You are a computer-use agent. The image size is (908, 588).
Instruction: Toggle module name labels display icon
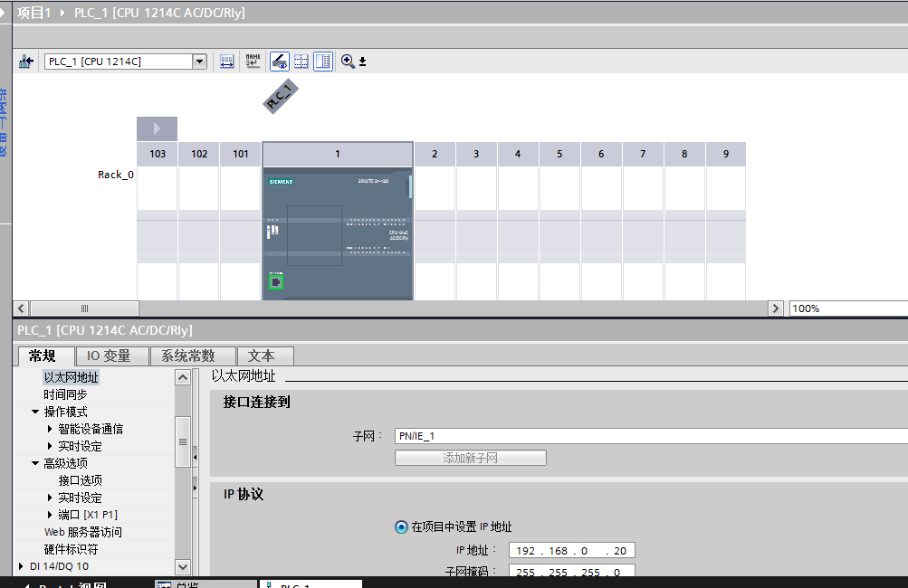pyautogui.click(x=253, y=62)
